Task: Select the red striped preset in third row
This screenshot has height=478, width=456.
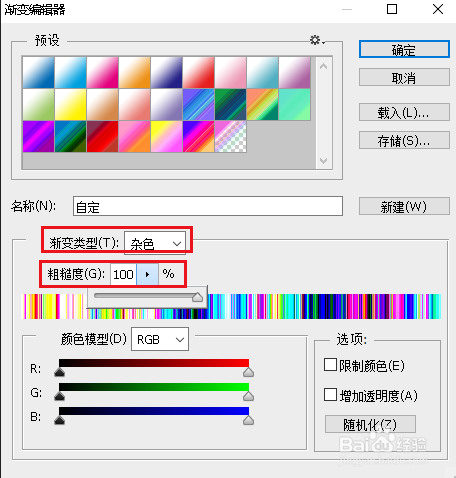Action: 102,136
